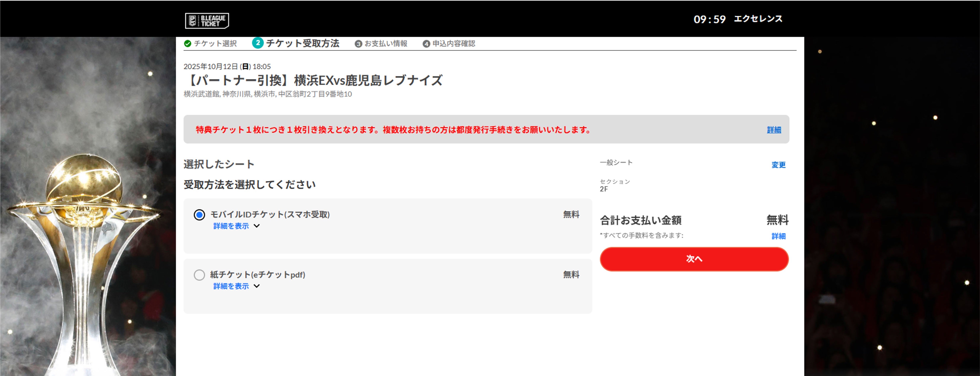This screenshot has width=980, height=376.
Task: Click the step 2 circle icon
Action: tap(258, 43)
